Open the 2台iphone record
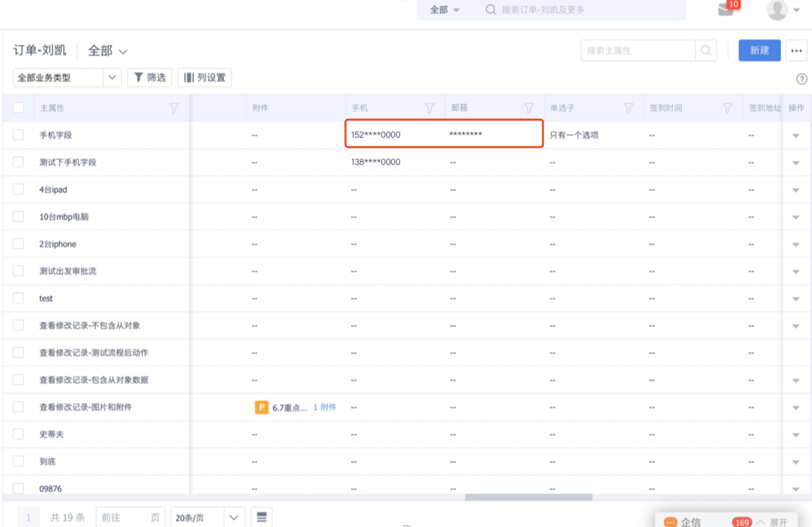 pos(58,244)
